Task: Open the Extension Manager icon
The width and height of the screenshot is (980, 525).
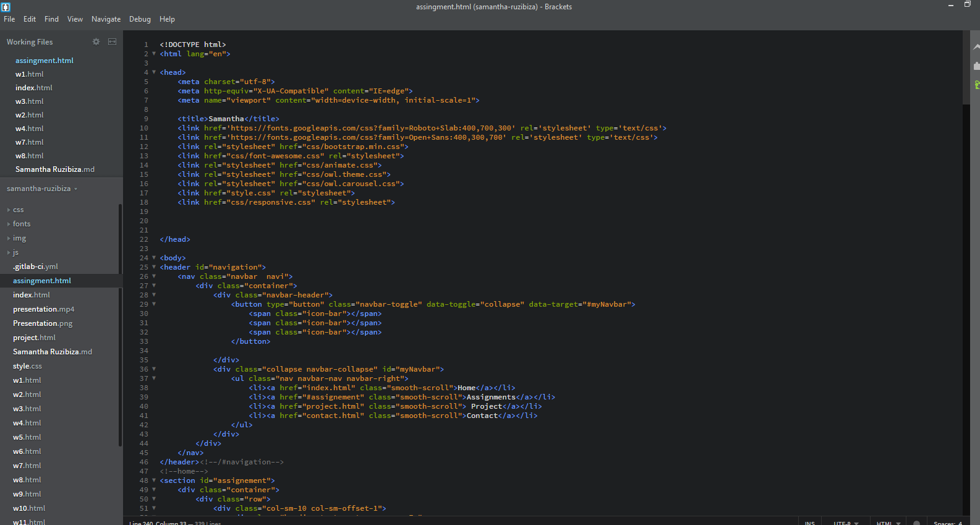Action: tap(976, 66)
